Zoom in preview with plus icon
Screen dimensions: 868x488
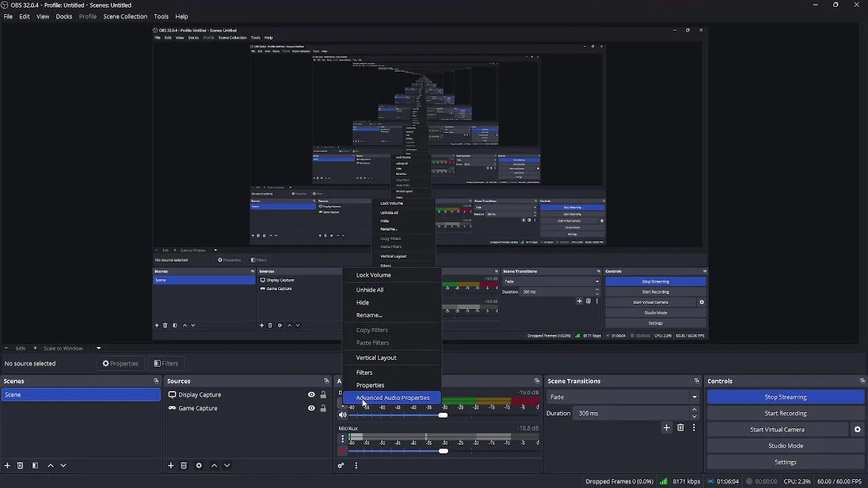coord(35,348)
